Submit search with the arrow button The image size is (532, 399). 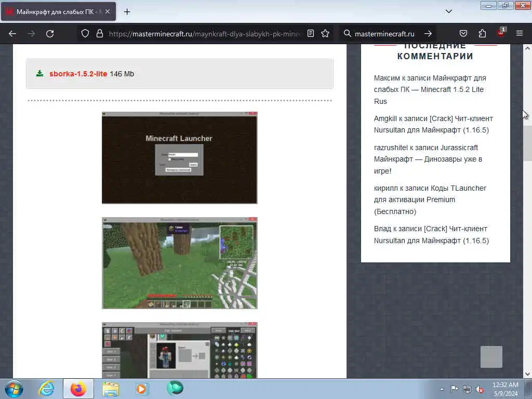coord(428,34)
